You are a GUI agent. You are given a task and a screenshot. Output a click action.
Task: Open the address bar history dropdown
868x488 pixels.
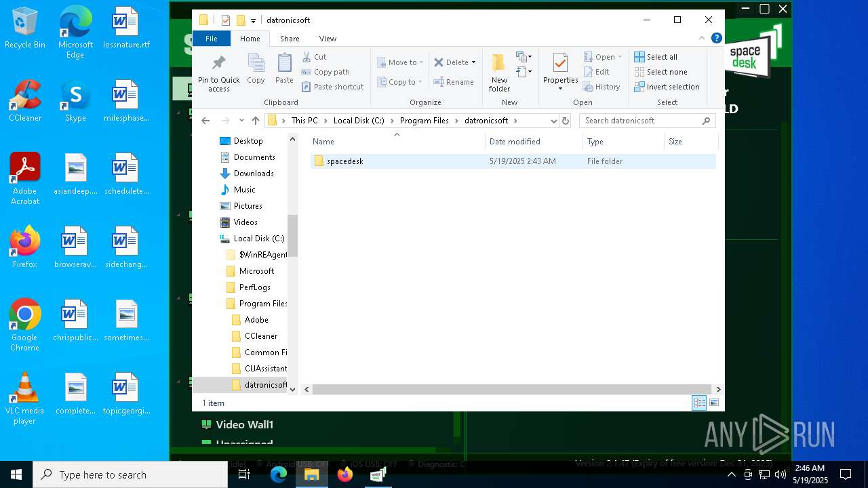pos(553,121)
